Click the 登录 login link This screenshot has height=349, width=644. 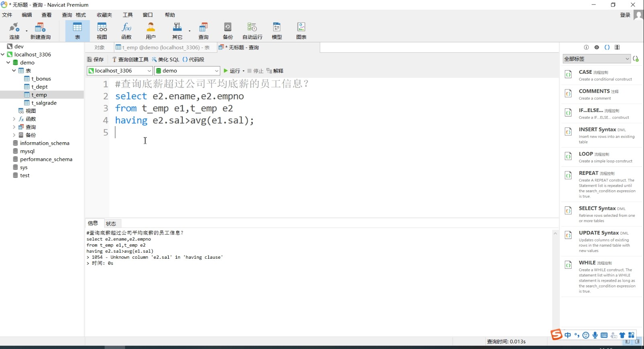click(x=625, y=15)
